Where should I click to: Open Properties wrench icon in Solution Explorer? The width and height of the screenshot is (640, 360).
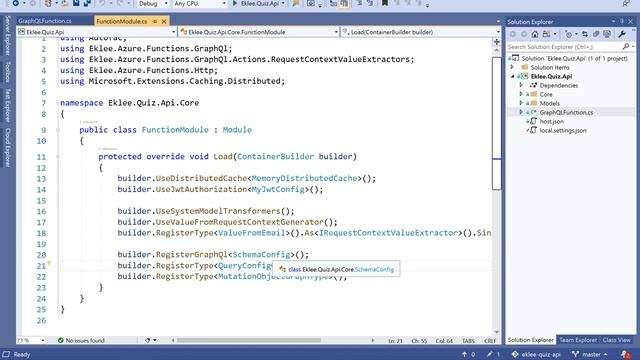tap(622, 34)
